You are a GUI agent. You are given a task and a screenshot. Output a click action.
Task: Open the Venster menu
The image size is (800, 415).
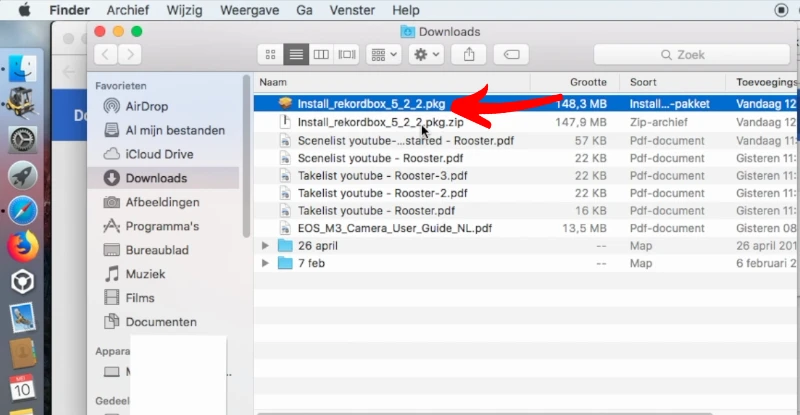(x=352, y=10)
